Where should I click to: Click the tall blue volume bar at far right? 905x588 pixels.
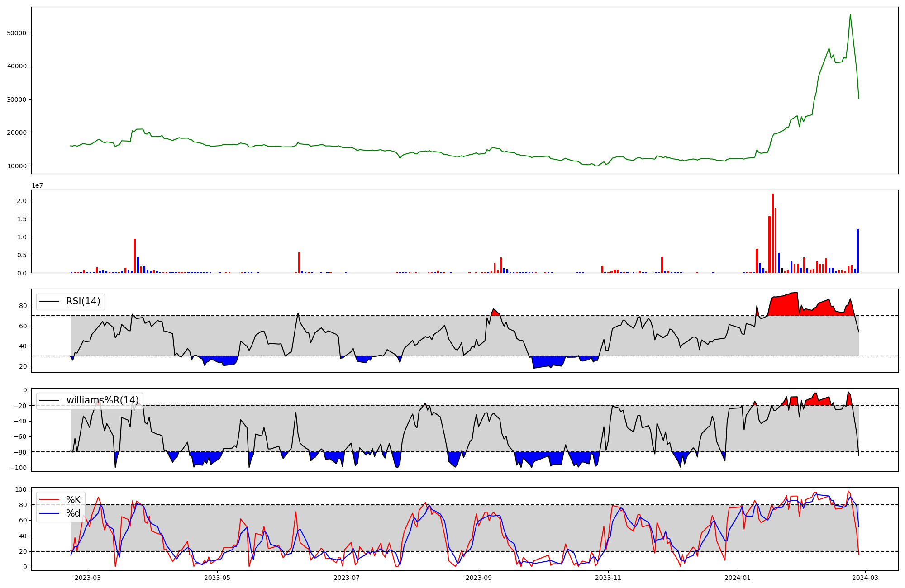(857, 251)
